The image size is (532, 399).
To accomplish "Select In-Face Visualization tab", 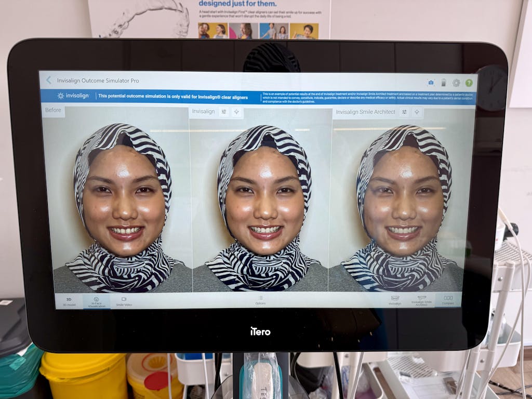I will tap(96, 302).
